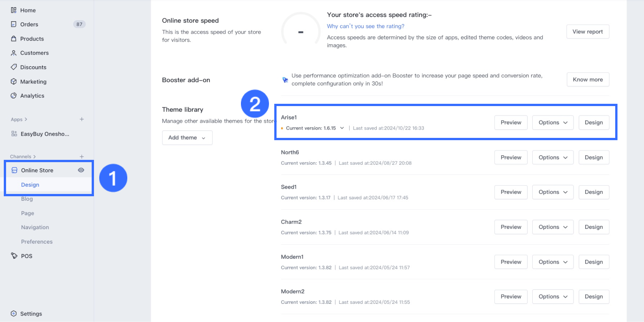This screenshot has width=644, height=322.
Task: Click the EasyBuy Onesho app icon
Action: click(x=14, y=134)
